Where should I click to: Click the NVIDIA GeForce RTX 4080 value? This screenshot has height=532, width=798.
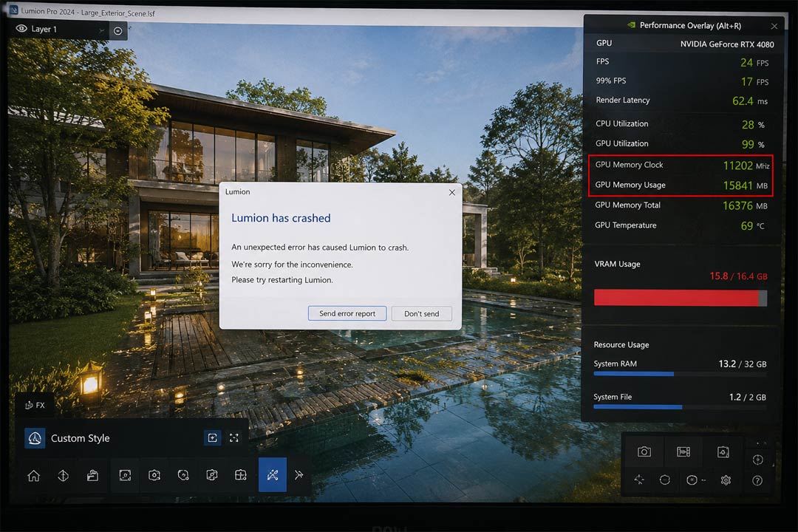(727, 44)
